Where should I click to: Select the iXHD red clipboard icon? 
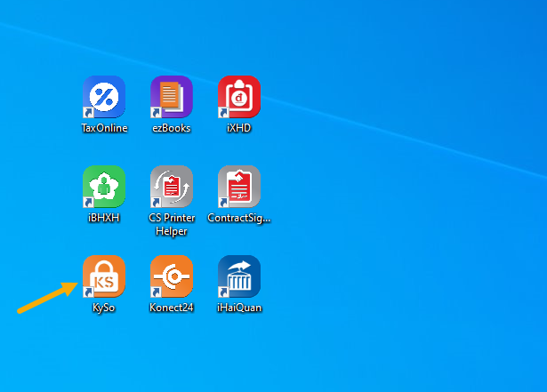(239, 97)
